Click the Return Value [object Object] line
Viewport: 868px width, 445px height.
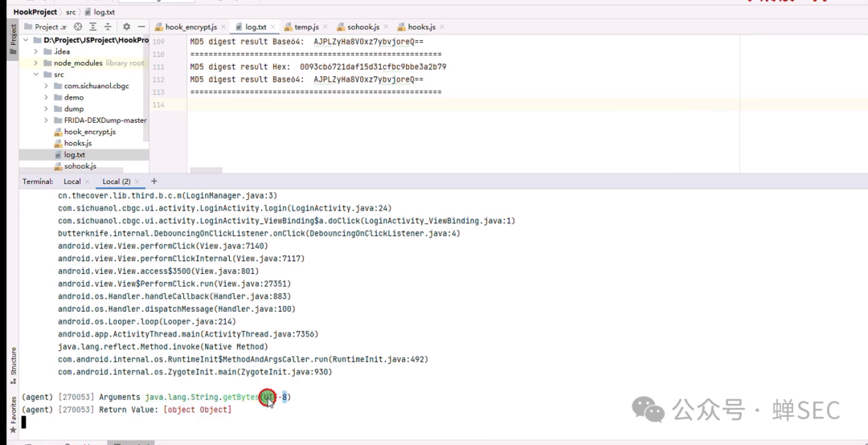click(x=126, y=410)
